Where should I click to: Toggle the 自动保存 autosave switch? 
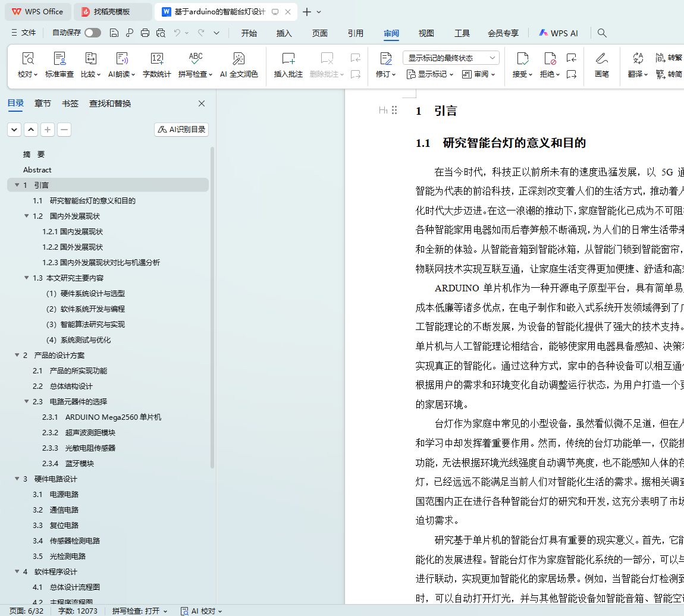92,33
